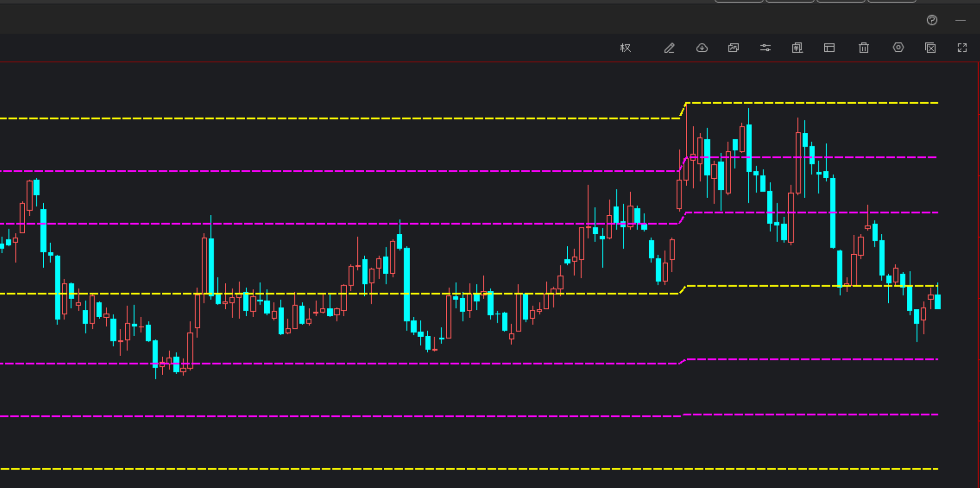Image resolution: width=980 pixels, height=488 pixels.
Task: Open the indicator sliders settings icon
Action: (x=765, y=48)
